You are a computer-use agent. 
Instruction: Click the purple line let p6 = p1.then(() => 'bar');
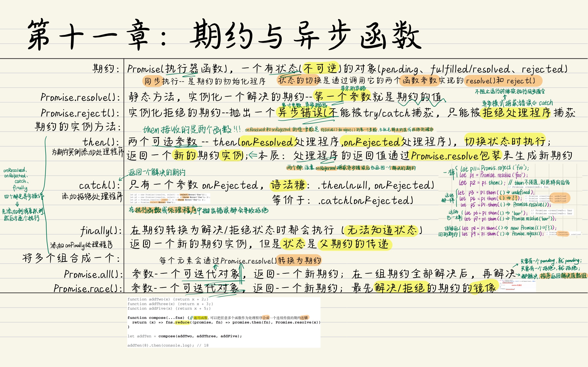click(x=496, y=213)
